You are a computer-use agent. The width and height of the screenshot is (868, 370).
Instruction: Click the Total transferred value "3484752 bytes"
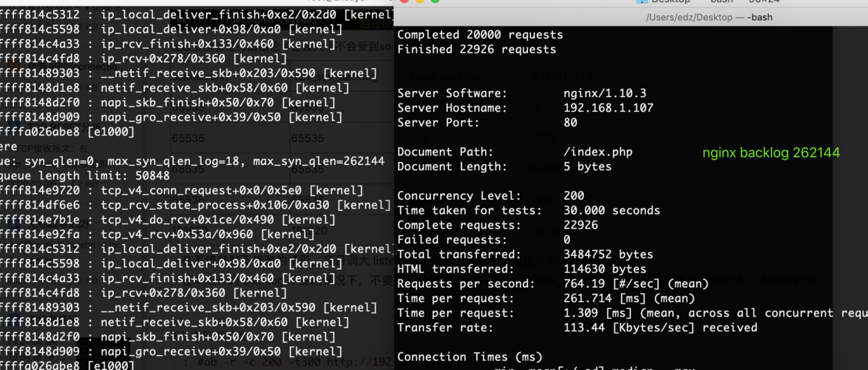pos(608,255)
